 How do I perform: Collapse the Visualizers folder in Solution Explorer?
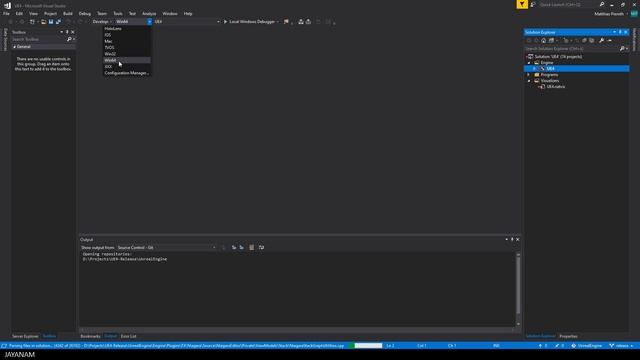coord(529,81)
